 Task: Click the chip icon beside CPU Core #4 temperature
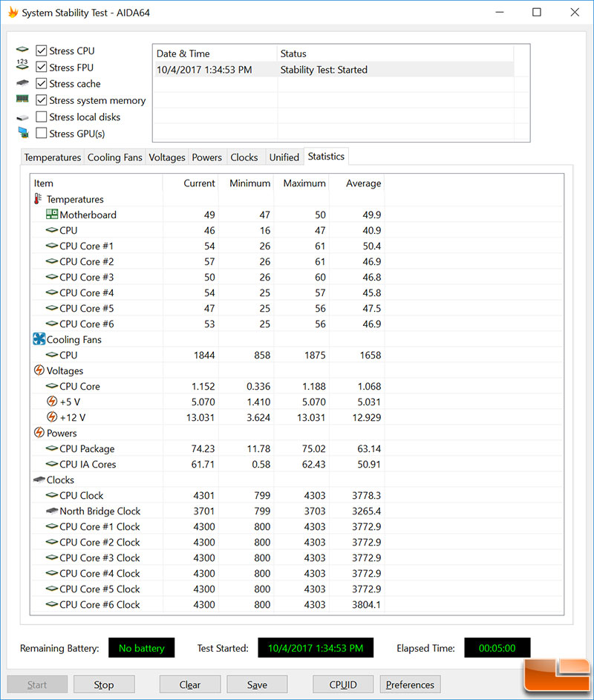coord(52,292)
